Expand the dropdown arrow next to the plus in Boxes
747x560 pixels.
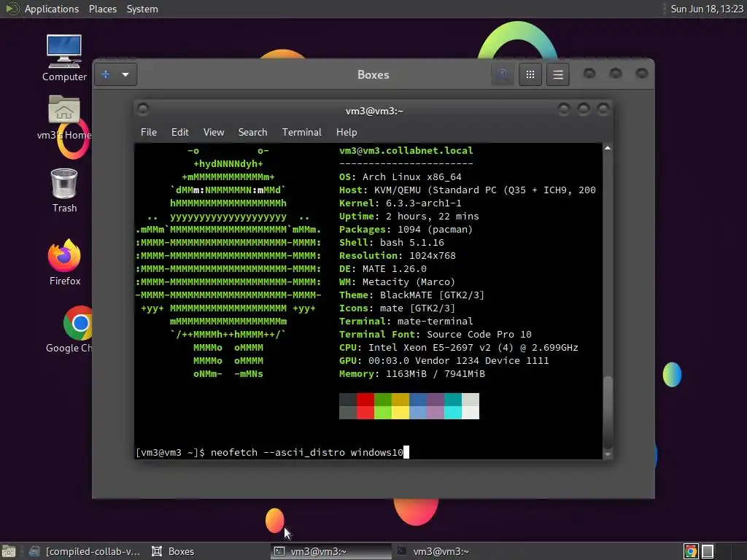[125, 74]
